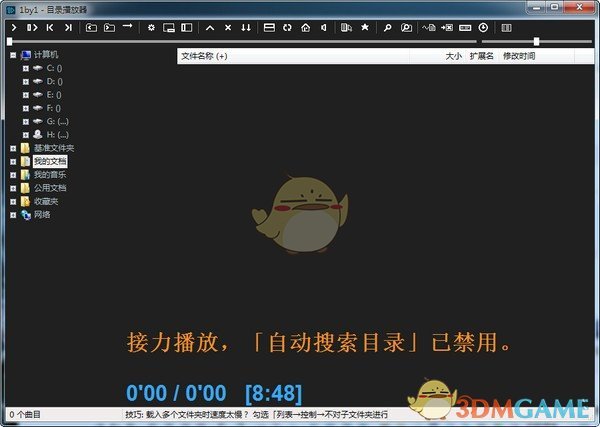Sort by 大小 column header
The height and width of the screenshot is (427, 600).
(x=453, y=56)
